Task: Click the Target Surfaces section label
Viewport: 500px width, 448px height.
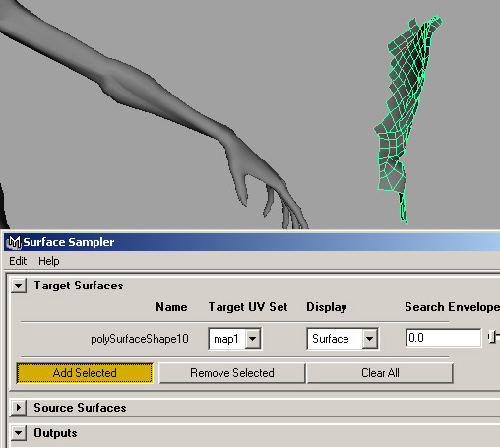Action: [x=79, y=286]
